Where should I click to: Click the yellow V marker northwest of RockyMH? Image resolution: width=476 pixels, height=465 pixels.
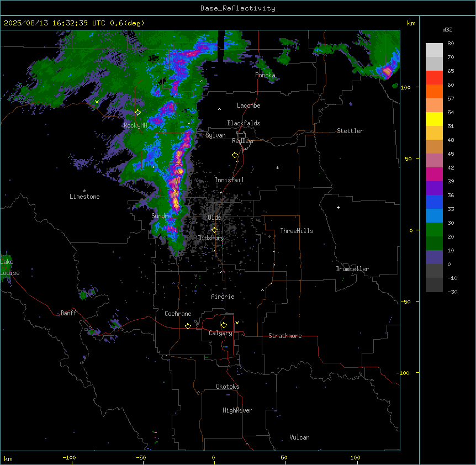point(97,102)
